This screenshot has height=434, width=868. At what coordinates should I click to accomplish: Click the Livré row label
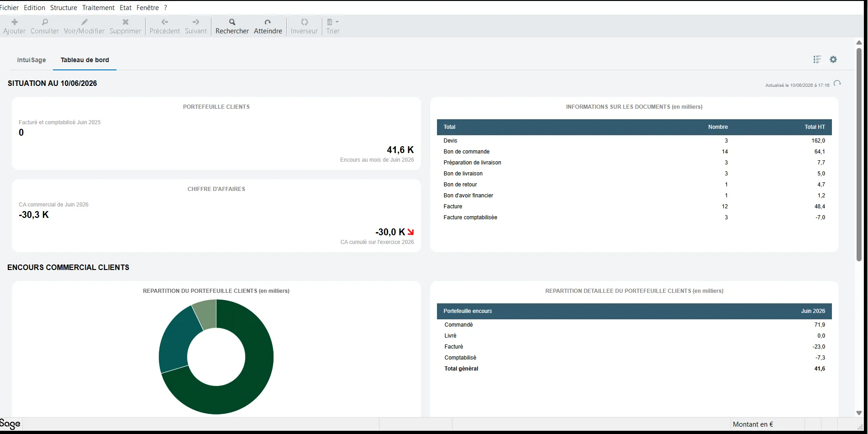[450, 336]
